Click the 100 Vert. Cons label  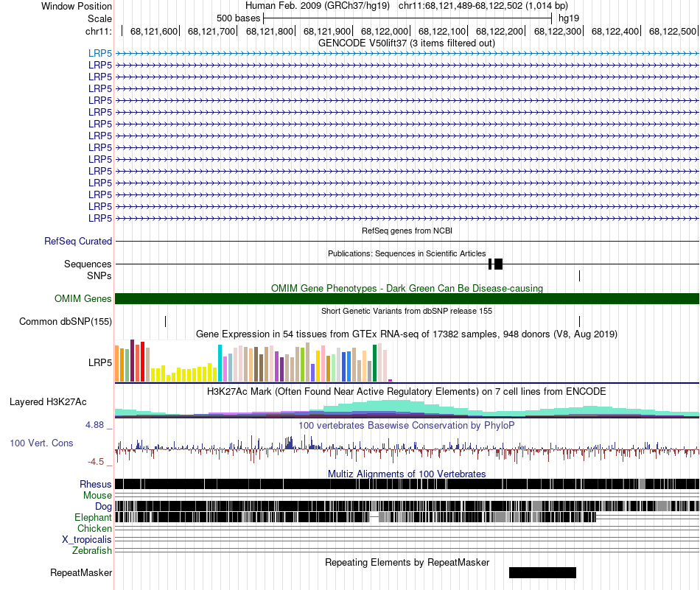(x=41, y=443)
